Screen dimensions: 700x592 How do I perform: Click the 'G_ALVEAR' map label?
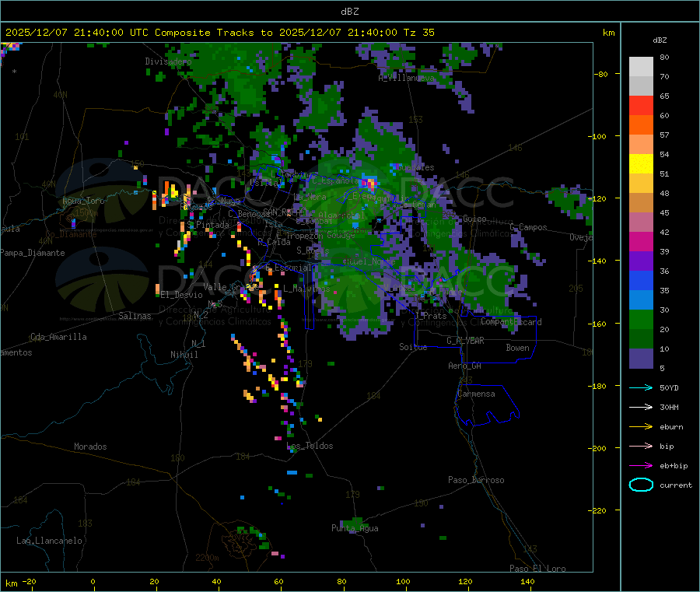(x=465, y=341)
